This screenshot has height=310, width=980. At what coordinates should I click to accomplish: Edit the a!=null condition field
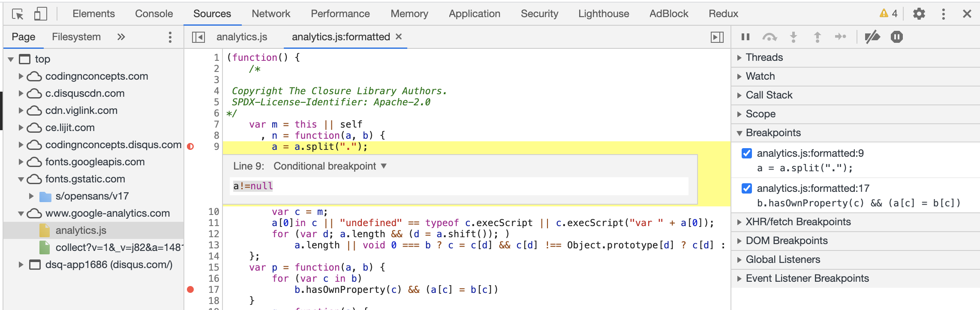(x=459, y=186)
